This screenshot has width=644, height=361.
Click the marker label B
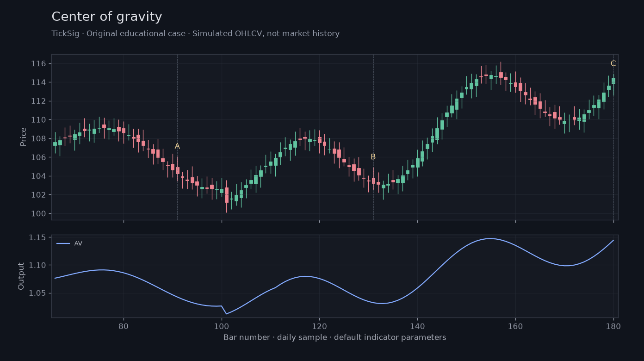coord(373,157)
